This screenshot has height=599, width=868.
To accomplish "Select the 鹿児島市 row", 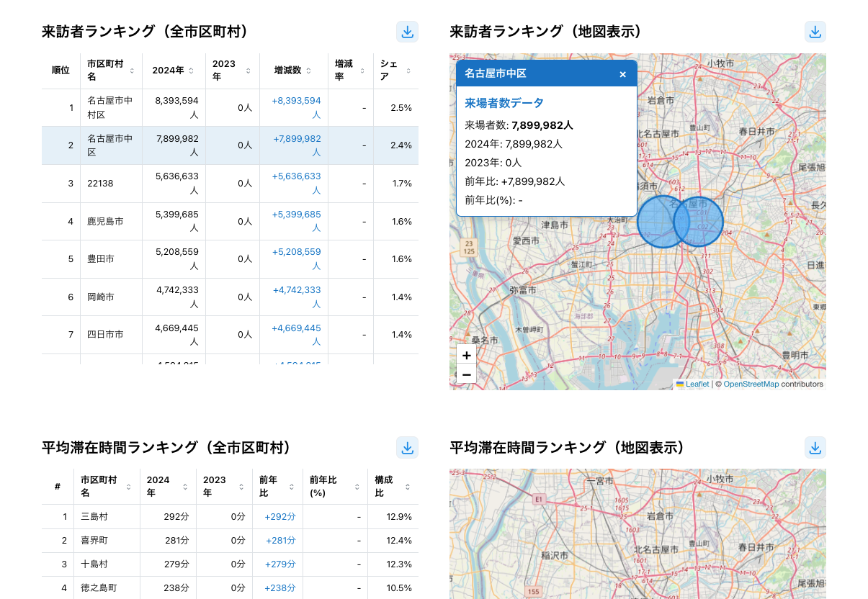I will tap(230, 221).
